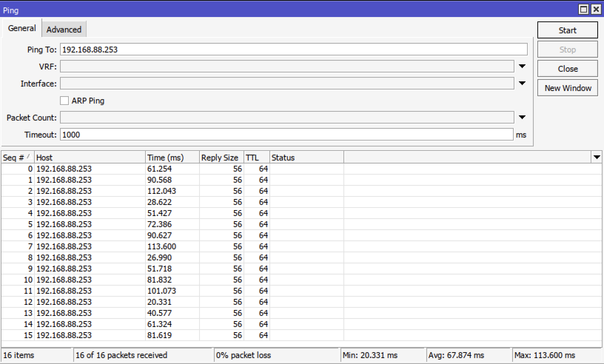Select the General tab
Image resolution: width=604 pixels, height=364 pixels.
point(21,28)
